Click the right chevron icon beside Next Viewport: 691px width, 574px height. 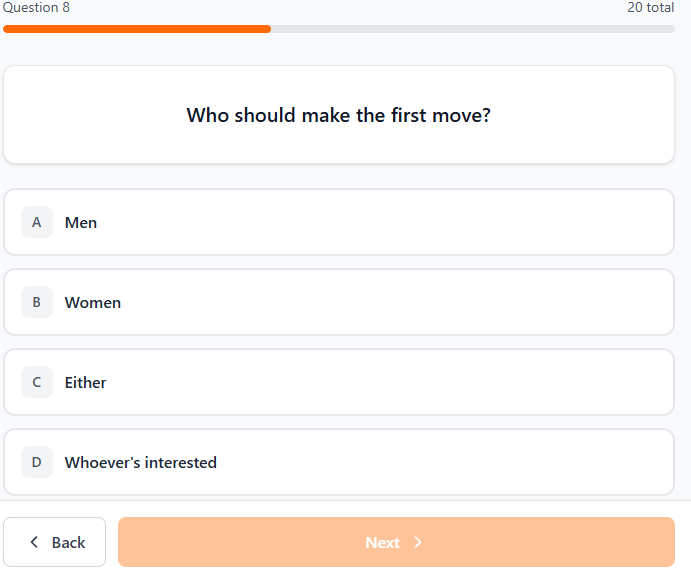point(418,542)
